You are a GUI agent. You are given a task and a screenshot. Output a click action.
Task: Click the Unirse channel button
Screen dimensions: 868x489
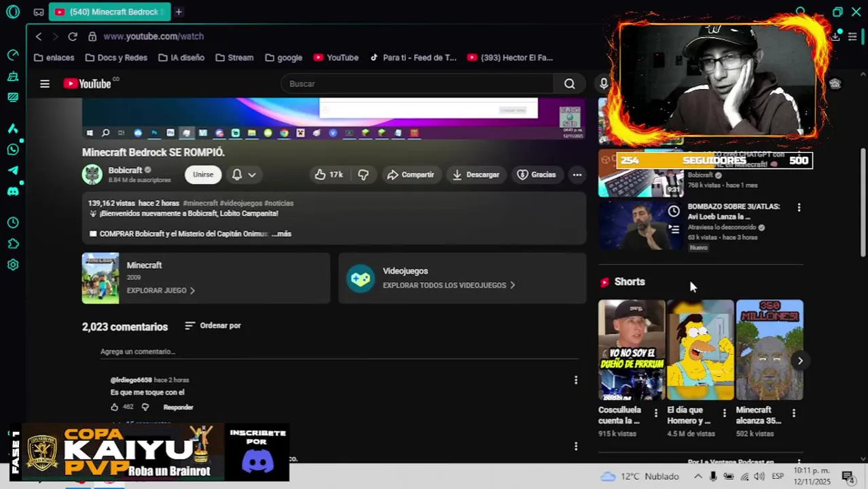click(203, 175)
